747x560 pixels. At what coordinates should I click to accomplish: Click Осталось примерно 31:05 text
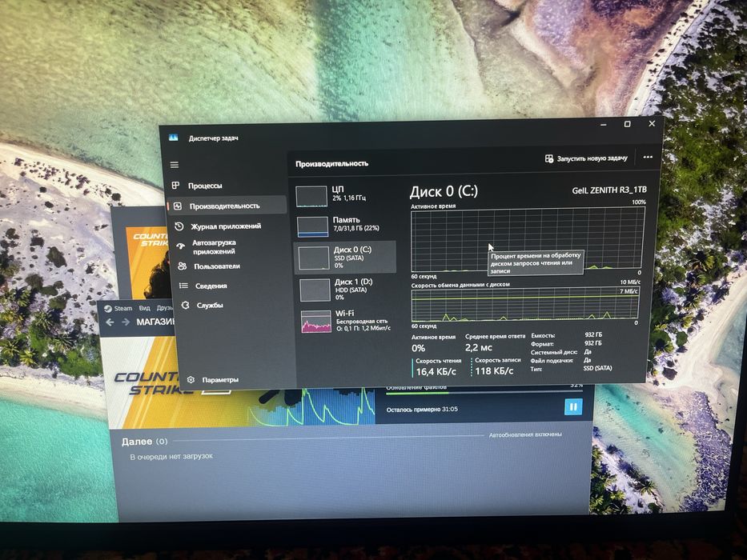tap(422, 409)
